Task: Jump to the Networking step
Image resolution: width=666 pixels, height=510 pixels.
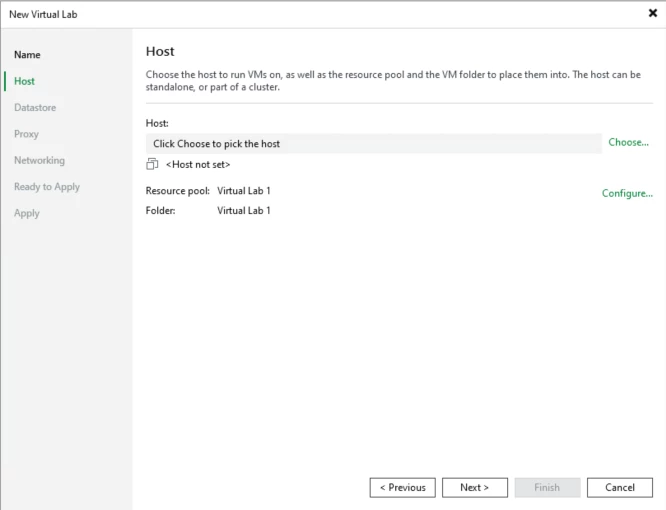Action: 39,160
